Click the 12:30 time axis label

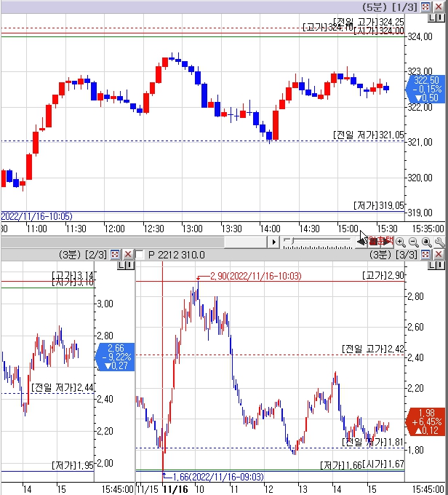(x=153, y=229)
